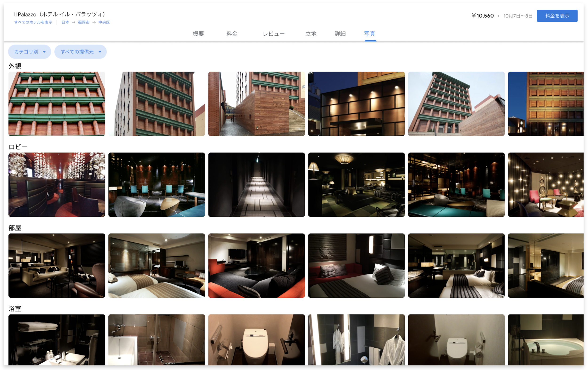Open the 料金 tab
Viewport: 588px width, 370px height.
tap(232, 34)
